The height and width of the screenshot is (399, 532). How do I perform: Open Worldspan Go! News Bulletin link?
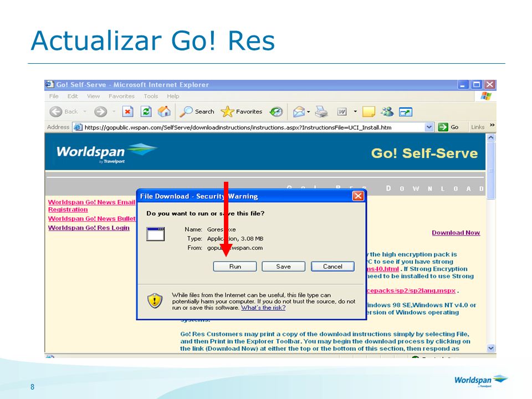(91, 219)
